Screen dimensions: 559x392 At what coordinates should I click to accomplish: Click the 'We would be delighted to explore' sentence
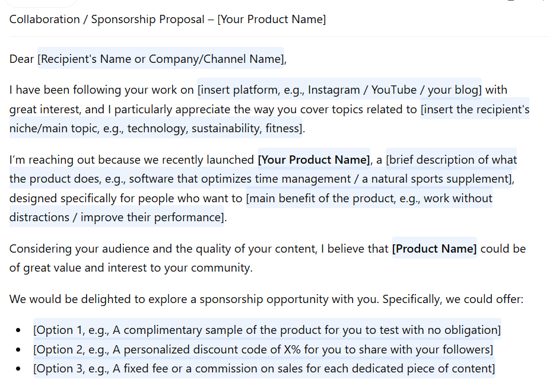click(266, 299)
